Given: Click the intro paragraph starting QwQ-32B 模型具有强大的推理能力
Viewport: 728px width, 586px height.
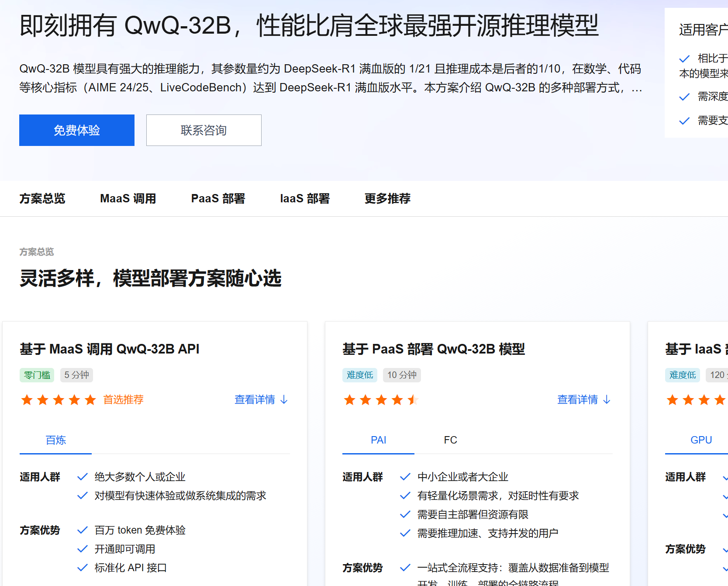Looking at the screenshot, I should click(331, 78).
